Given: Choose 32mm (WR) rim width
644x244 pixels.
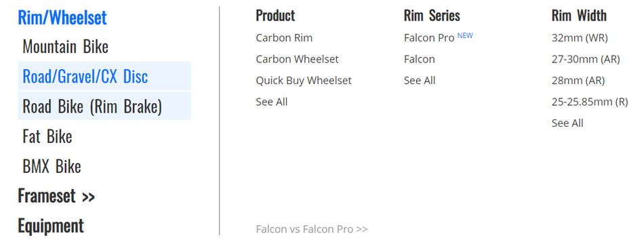Looking at the screenshot, I should click(580, 38).
